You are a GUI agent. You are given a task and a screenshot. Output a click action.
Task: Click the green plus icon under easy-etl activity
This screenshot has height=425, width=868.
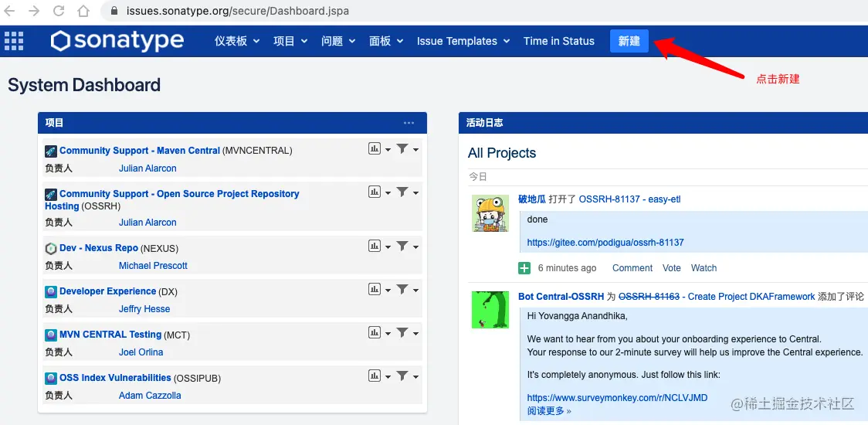tap(524, 268)
